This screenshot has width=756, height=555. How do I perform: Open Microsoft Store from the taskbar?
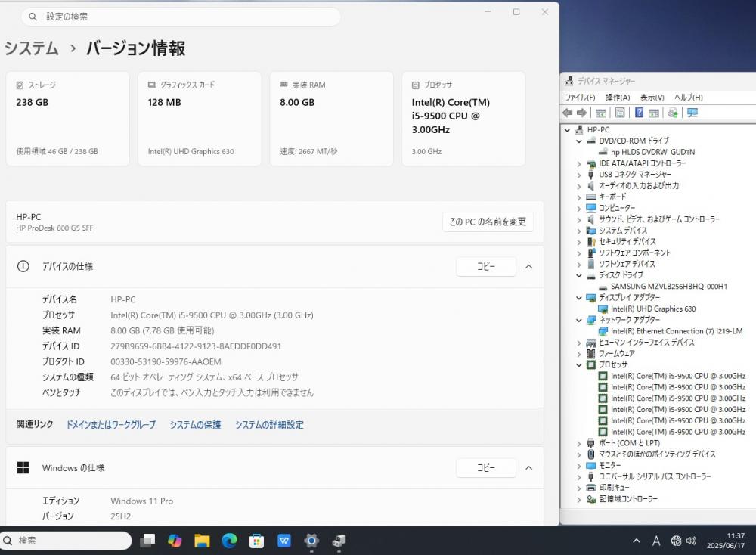pos(256,541)
